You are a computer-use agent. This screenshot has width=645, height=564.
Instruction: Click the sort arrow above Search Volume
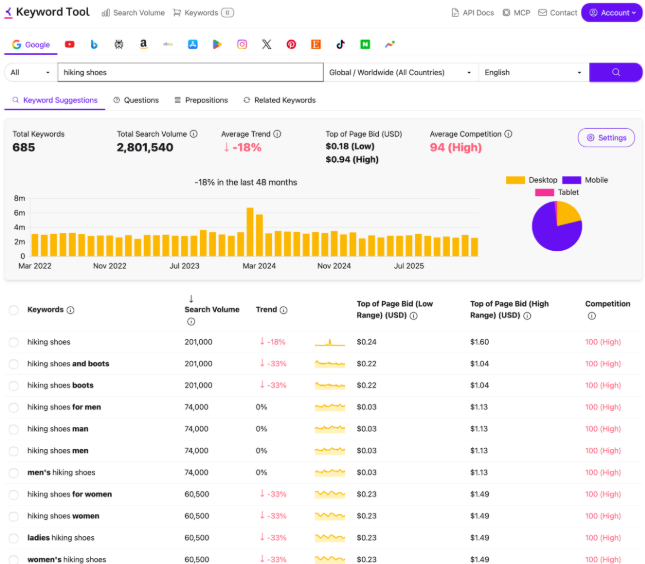191,299
